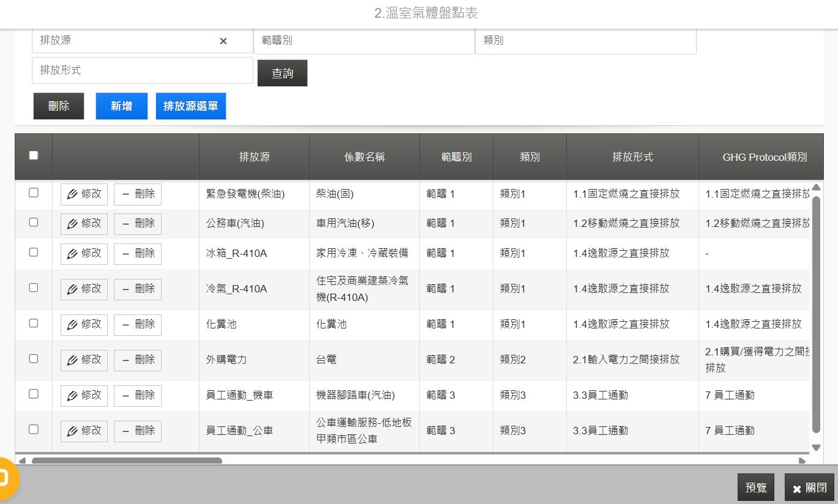Delete the 化糞池 row with minus 刪除

[138, 325]
